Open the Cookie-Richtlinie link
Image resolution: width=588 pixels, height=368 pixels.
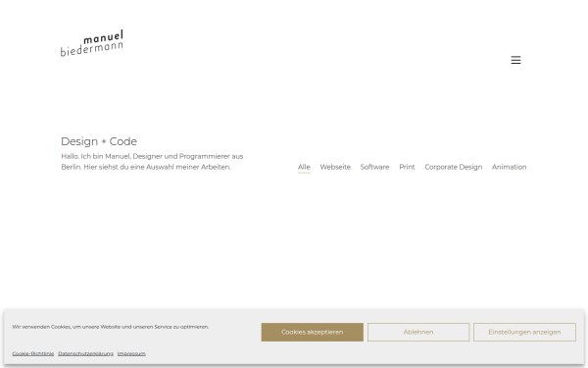click(33, 353)
